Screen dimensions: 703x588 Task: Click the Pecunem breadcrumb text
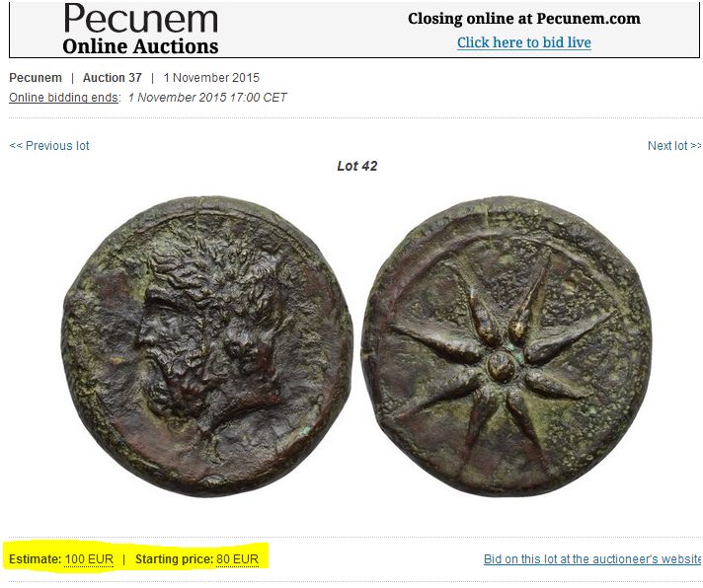pos(36,78)
